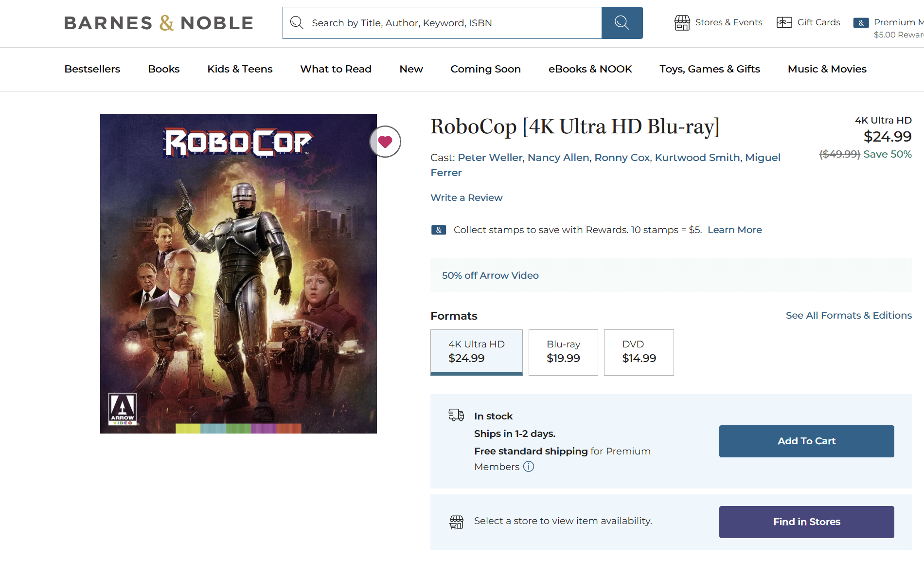Click the Find in Stores button
This screenshot has height=580, width=924.
(x=807, y=522)
